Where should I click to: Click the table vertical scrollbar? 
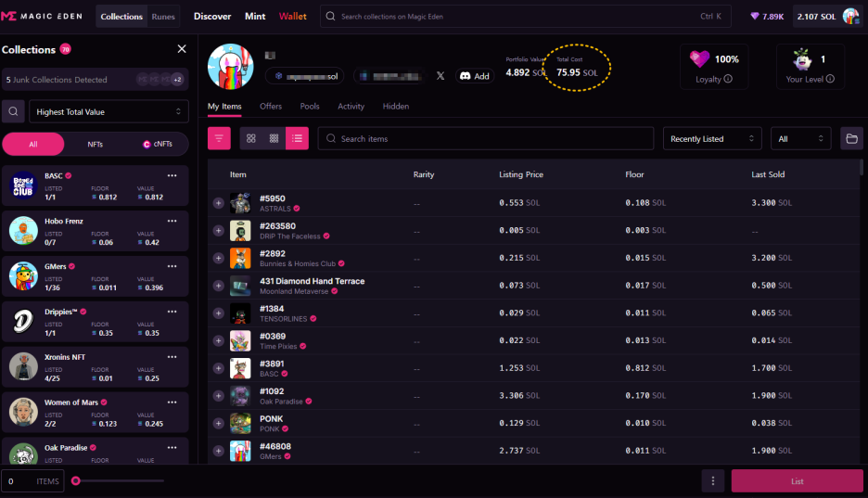point(861,167)
